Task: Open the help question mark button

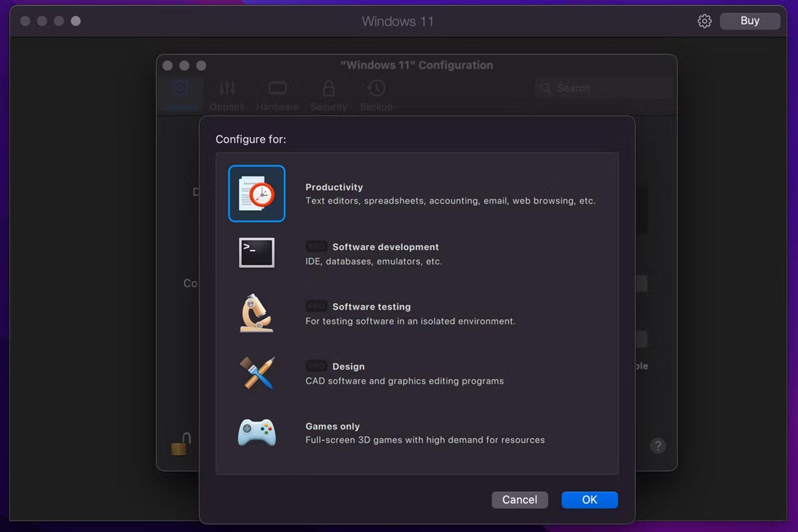Action: click(658, 446)
